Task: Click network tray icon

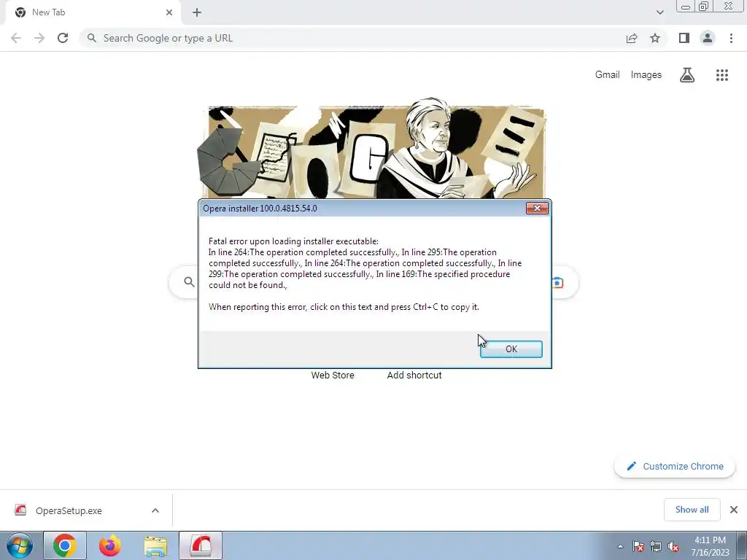Action: point(656,546)
